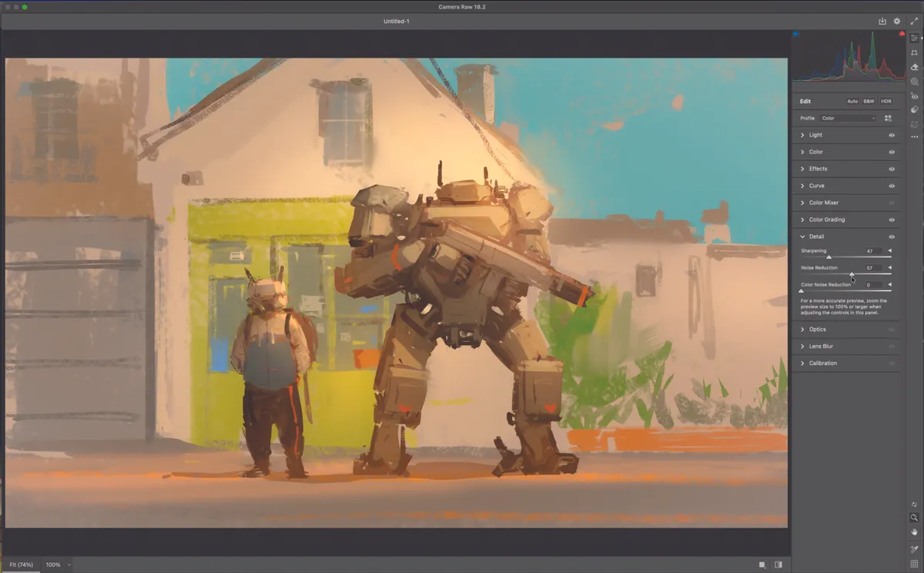The image size is (924, 573).
Task: Click the rotate/refresh arrows icon in side toolbar
Action: [x=914, y=504]
